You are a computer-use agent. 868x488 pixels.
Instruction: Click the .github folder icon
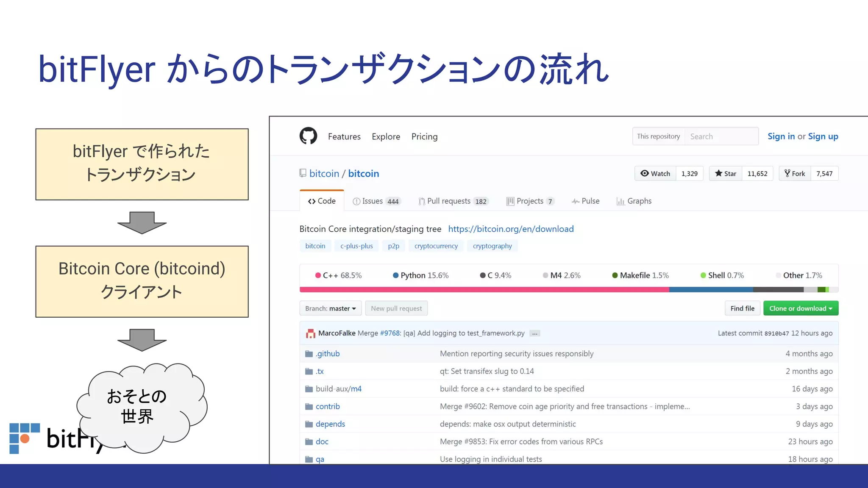tap(309, 354)
